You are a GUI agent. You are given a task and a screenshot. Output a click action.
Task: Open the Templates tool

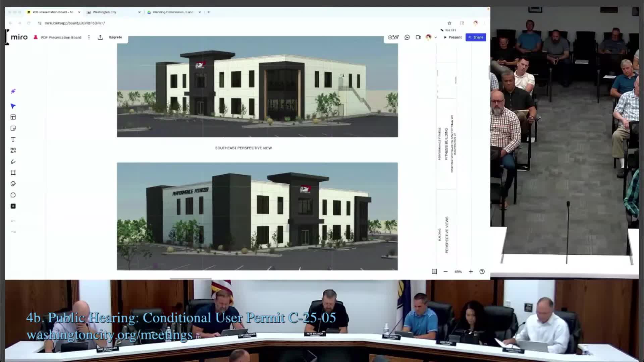click(13, 117)
